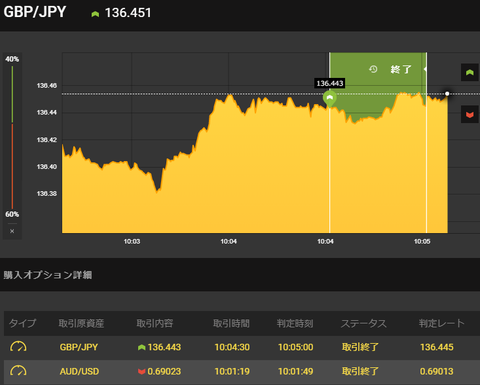Click the 136.443 price label tooltip

330,83
